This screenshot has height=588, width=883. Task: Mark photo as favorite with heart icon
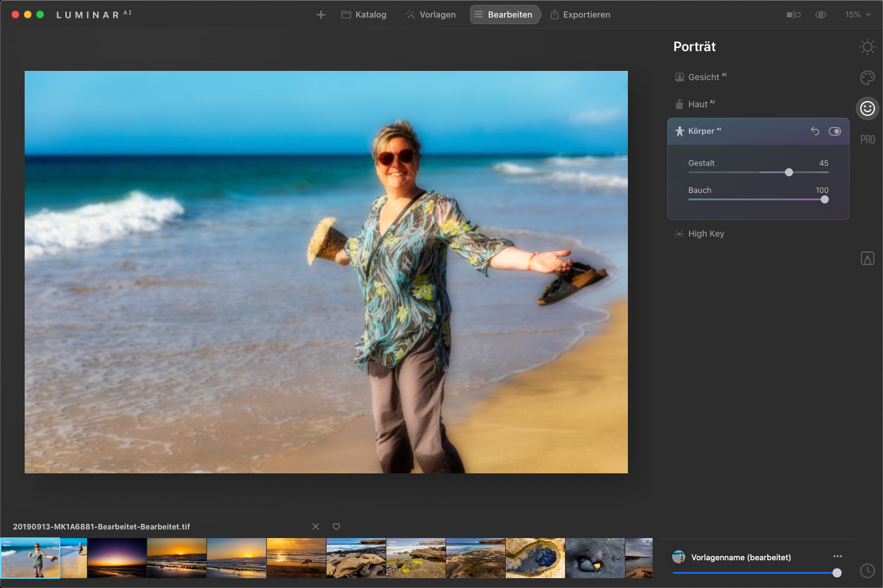tap(336, 526)
